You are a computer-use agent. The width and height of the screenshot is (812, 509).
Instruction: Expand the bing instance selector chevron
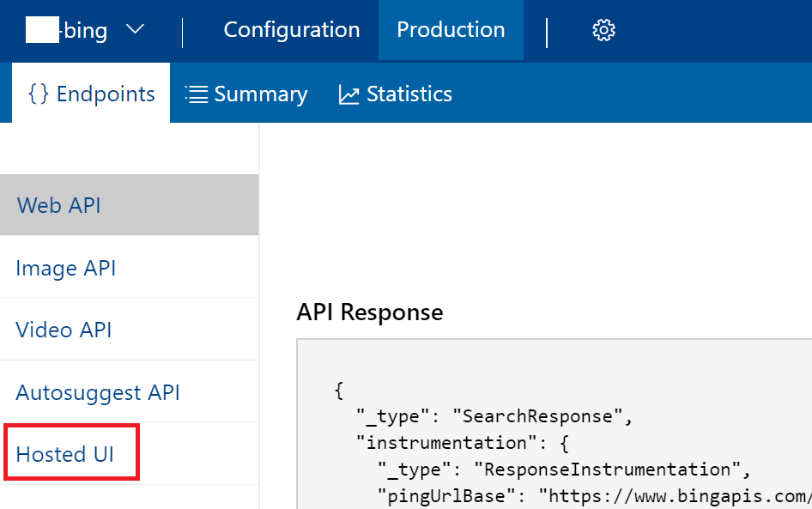point(136,29)
